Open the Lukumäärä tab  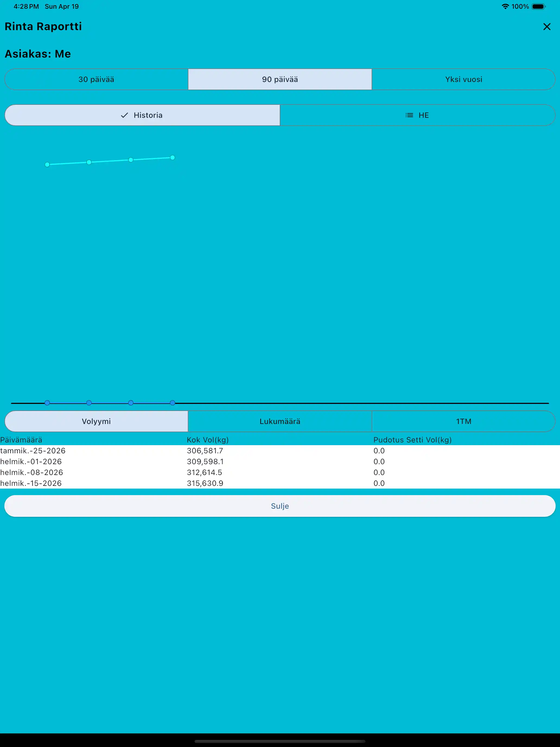pyautogui.click(x=280, y=421)
